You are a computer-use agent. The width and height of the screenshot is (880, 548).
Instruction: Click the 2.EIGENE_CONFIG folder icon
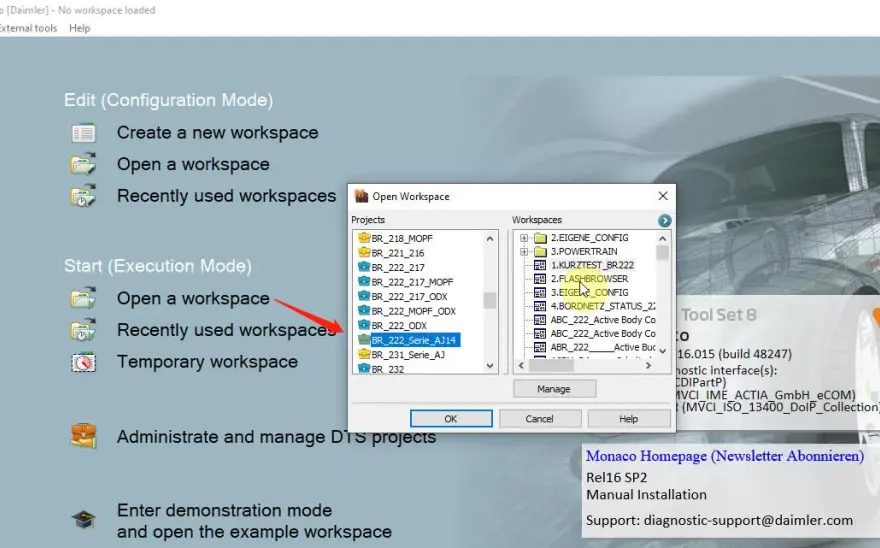[x=540, y=238]
